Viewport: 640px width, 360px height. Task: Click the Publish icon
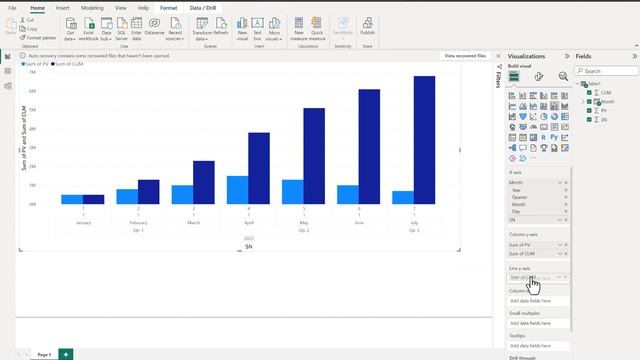pos(367,26)
